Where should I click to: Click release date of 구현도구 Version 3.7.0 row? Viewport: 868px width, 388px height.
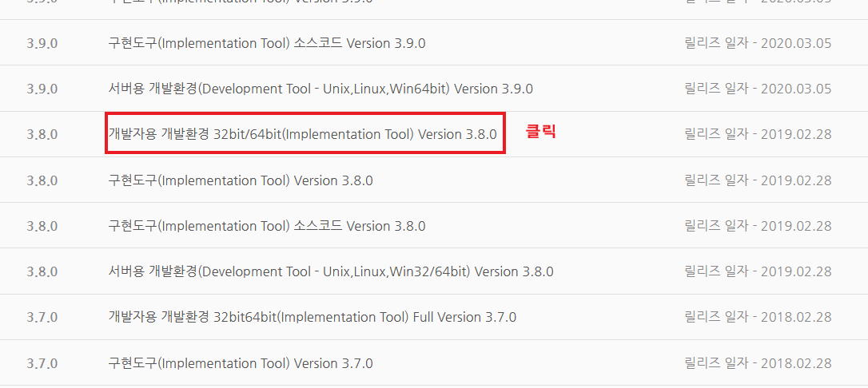pyautogui.click(x=758, y=363)
